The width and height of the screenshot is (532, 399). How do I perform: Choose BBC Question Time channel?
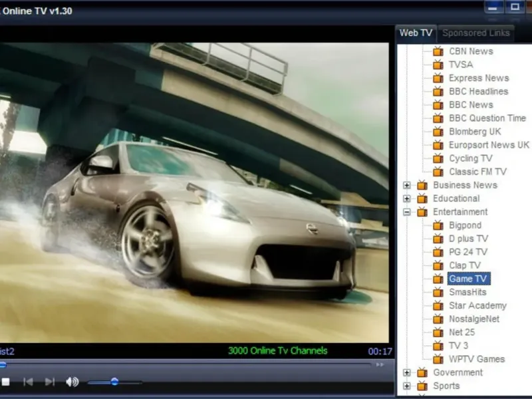[487, 118]
